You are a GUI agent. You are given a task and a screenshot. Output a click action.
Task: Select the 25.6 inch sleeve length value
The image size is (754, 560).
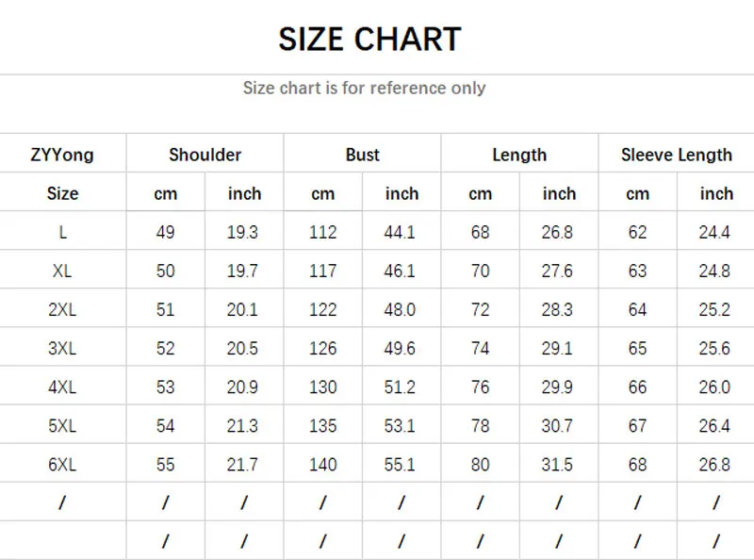pos(714,348)
